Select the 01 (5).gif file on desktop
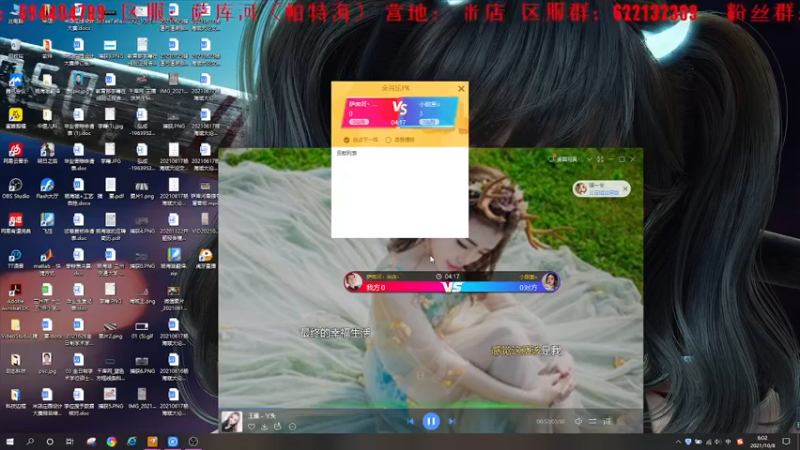 point(141,330)
